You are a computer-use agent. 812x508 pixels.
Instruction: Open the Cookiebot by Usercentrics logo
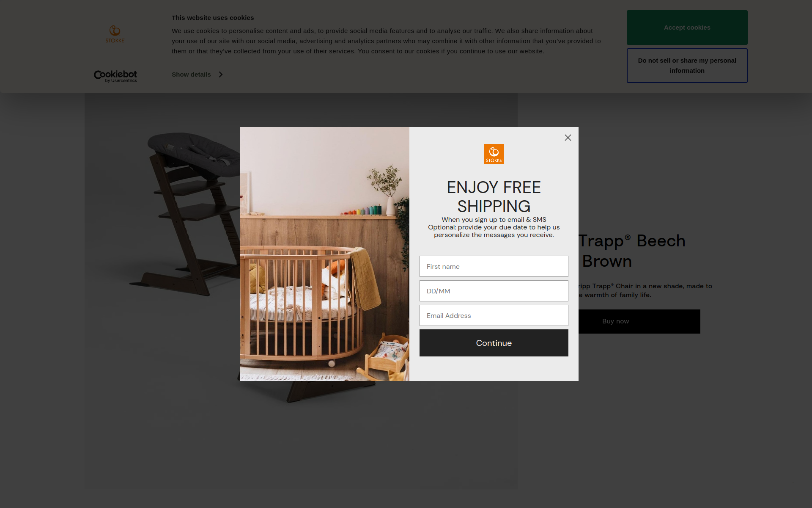(115, 76)
